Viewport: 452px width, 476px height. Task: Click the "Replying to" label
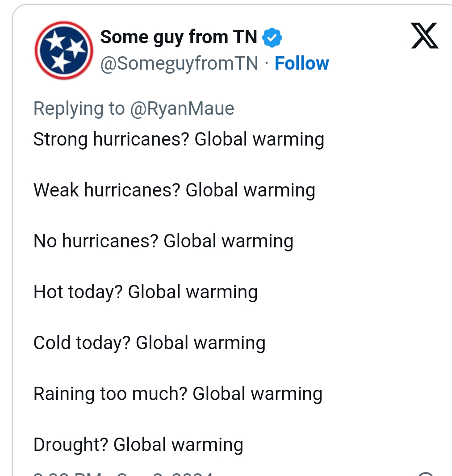point(79,109)
